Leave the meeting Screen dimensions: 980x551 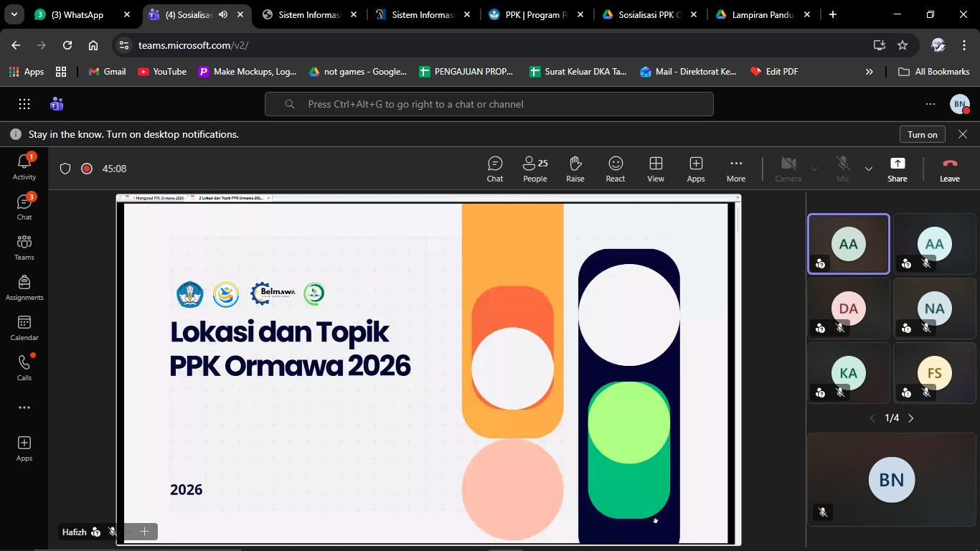(x=949, y=169)
